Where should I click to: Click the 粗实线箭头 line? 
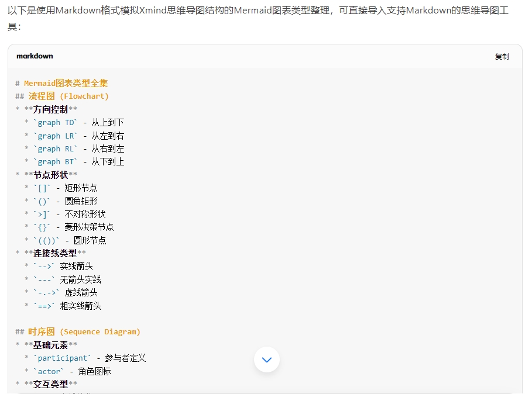[x=63, y=306]
